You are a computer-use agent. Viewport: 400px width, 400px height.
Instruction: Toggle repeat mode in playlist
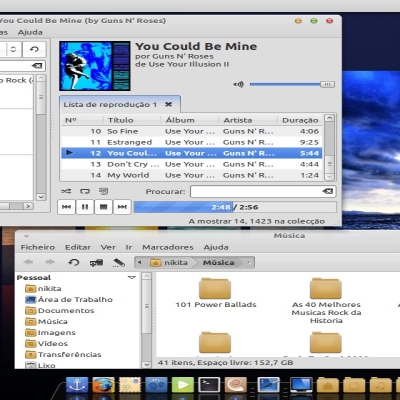(x=85, y=191)
